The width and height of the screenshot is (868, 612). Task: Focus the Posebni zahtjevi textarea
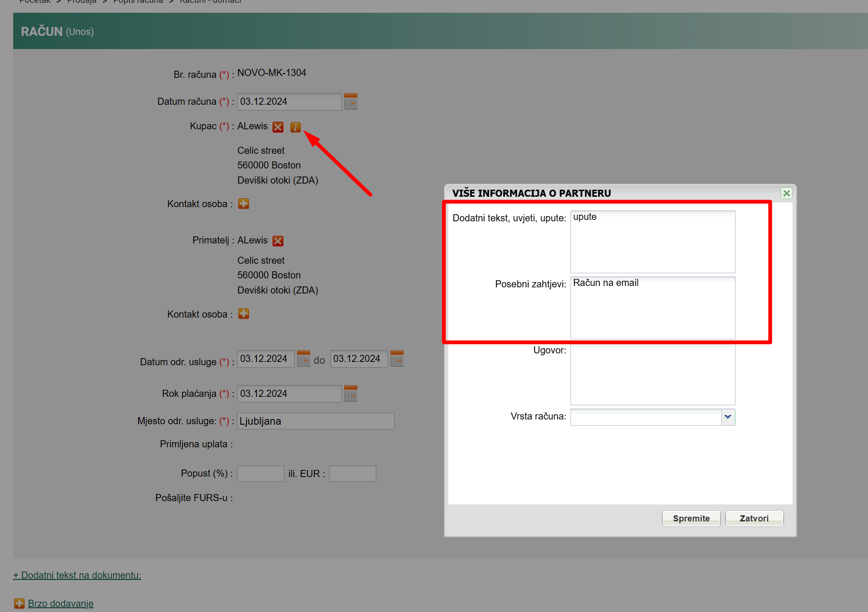coord(653,308)
